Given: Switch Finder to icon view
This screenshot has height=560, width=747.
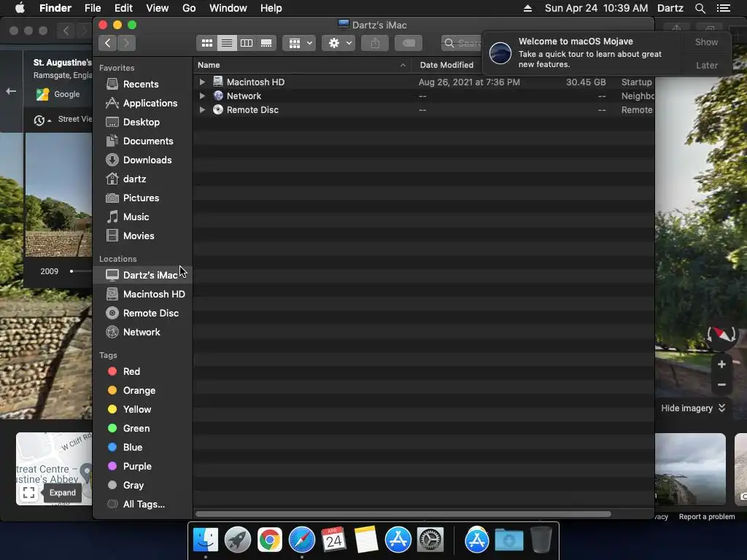Looking at the screenshot, I should pyautogui.click(x=206, y=43).
